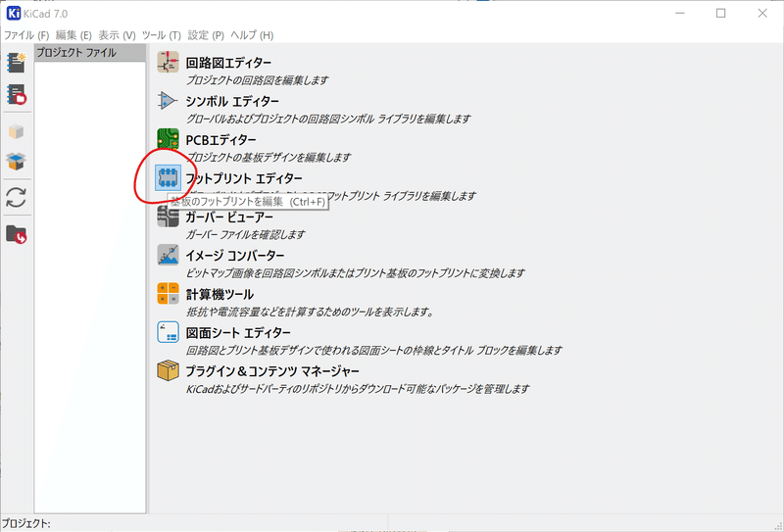Click the Open Project icon with red folder
Viewport: 784px width, 532px height.
tap(16, 94)
